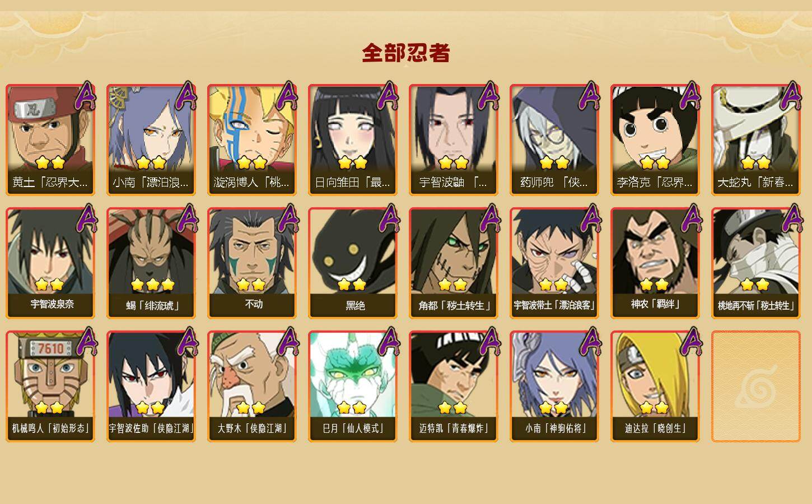Select the 黄土 ninja card
The width and height of the screenshot is (812, 504).
tap(50, 139)
